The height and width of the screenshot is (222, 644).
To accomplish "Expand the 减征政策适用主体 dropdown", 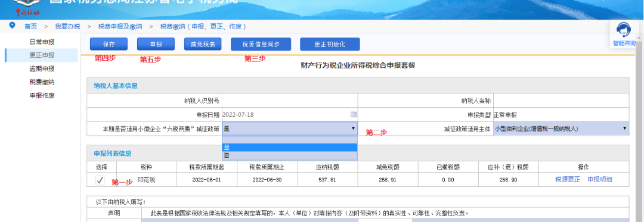I will (561, 129).
